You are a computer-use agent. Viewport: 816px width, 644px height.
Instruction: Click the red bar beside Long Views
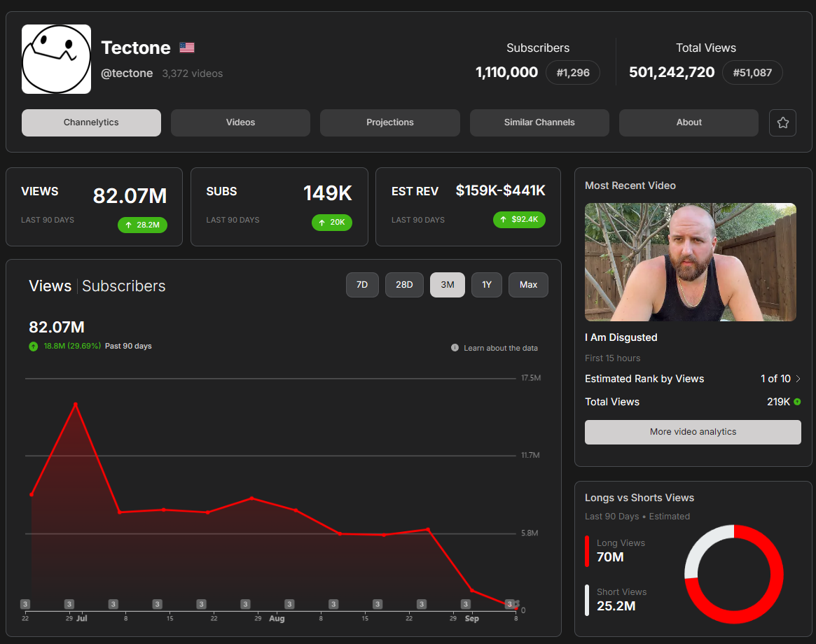(587, 552)
